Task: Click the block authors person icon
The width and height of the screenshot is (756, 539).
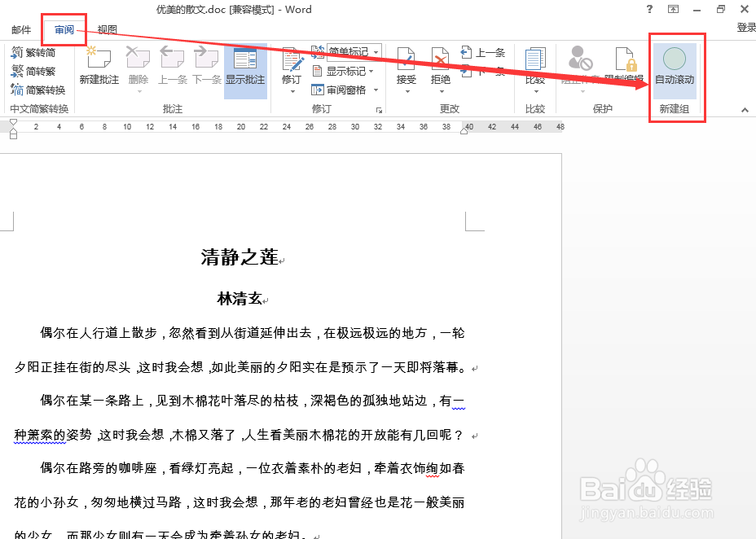Action: click(x=579, y=58)
